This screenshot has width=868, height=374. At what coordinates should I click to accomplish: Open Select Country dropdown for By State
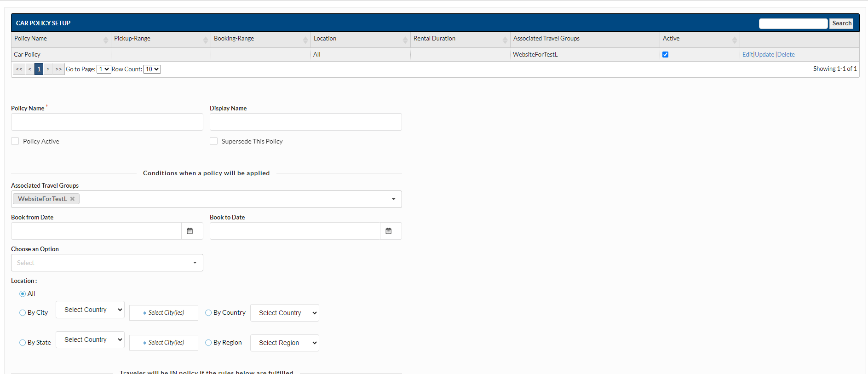coord(90,339)
